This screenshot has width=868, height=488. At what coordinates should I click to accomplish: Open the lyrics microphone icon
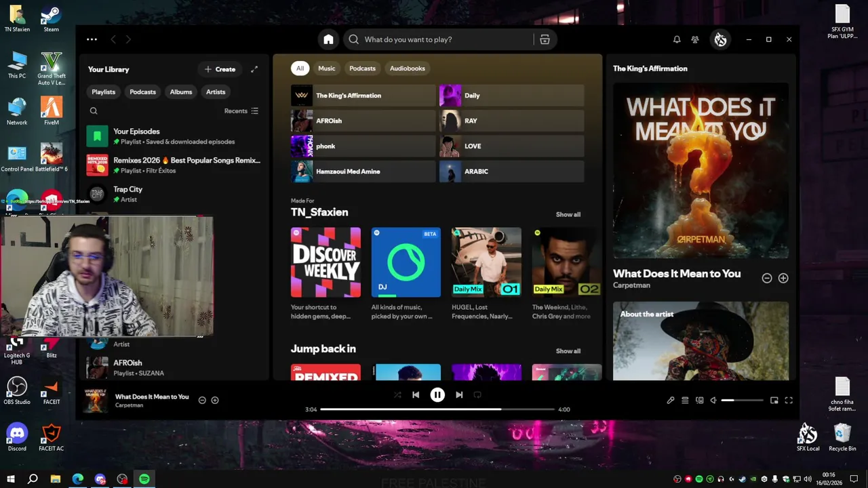[671, 401]
